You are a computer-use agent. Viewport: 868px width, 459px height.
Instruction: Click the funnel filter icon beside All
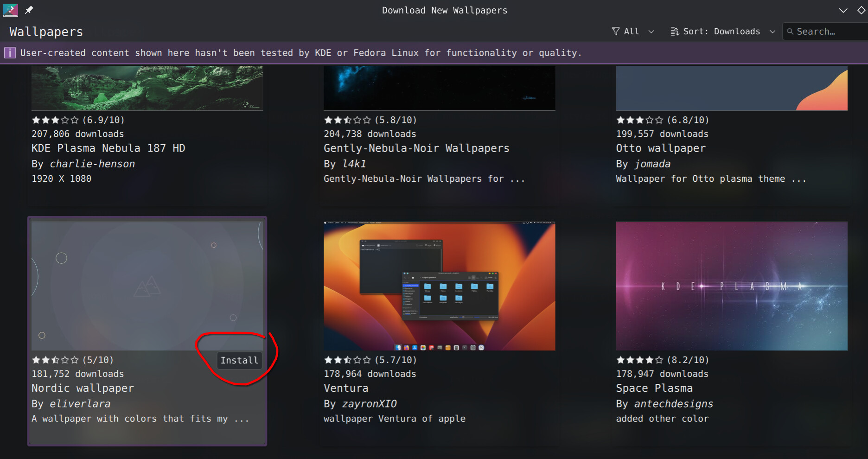(x=616, y=32)
